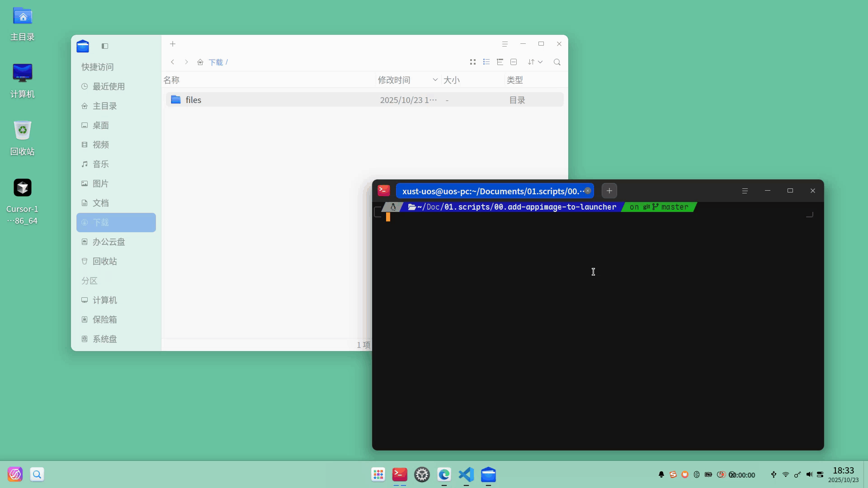This screenshot has width=868, height=488.
Task: Open the quick settings toggles tray icon
Action: pos(820,474)
